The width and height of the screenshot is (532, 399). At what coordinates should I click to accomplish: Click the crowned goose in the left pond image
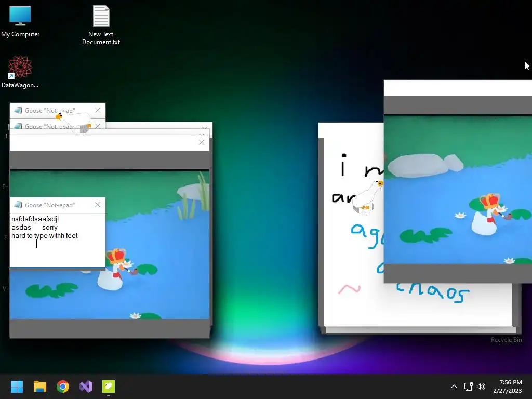click(x=114, y=270)
